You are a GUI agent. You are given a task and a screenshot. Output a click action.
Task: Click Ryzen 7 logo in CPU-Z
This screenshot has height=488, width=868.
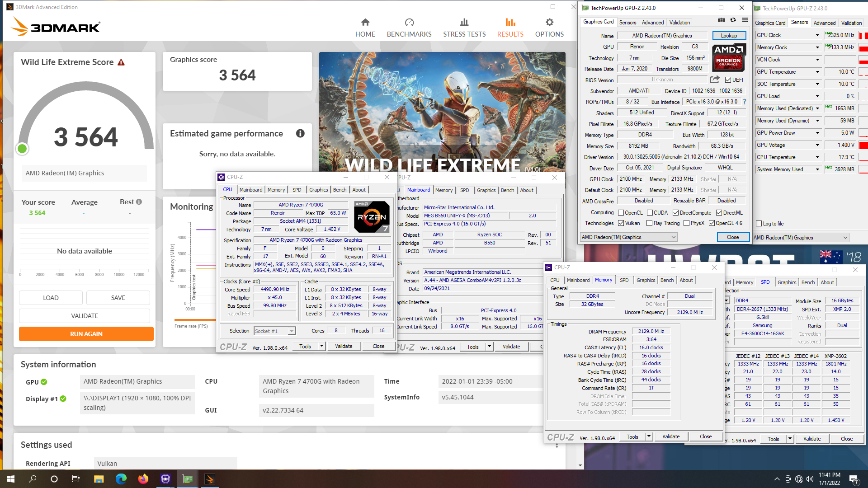coord(372,217)
